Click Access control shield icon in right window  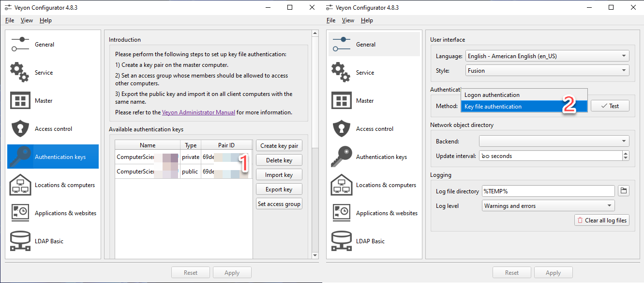tap(341, 129)
